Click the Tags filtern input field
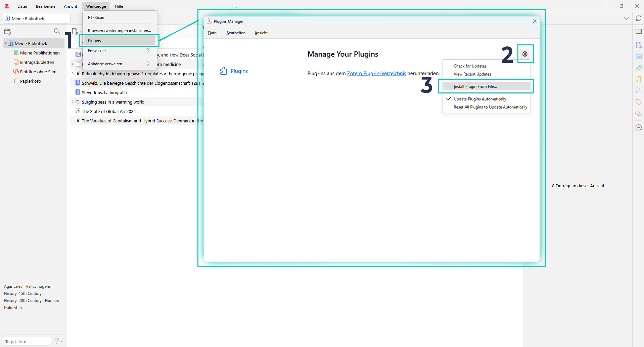This screenshot has width=644, height=347. [x=27, y=342]
